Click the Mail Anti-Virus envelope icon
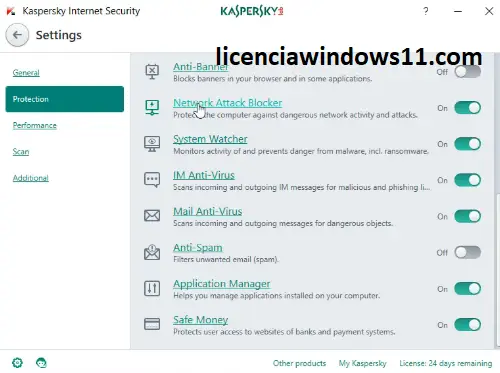 (152, 216)
